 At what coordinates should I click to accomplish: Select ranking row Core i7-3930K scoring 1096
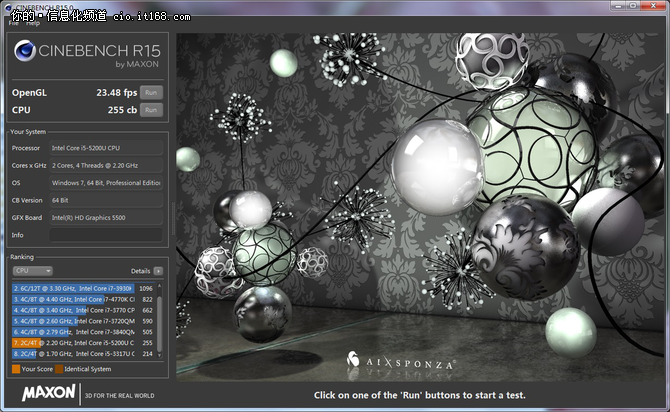[83, 288]
